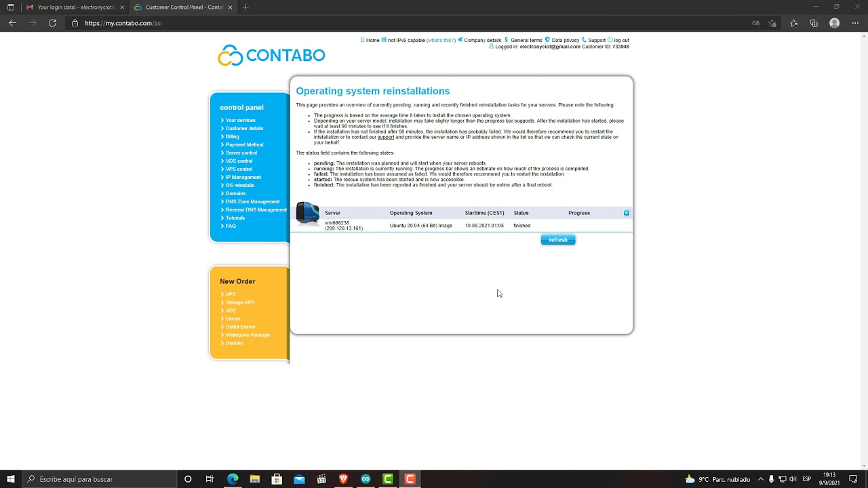The image size is (868, 488).
Task: Open Customer details in control panel
Action: [244, 128]
